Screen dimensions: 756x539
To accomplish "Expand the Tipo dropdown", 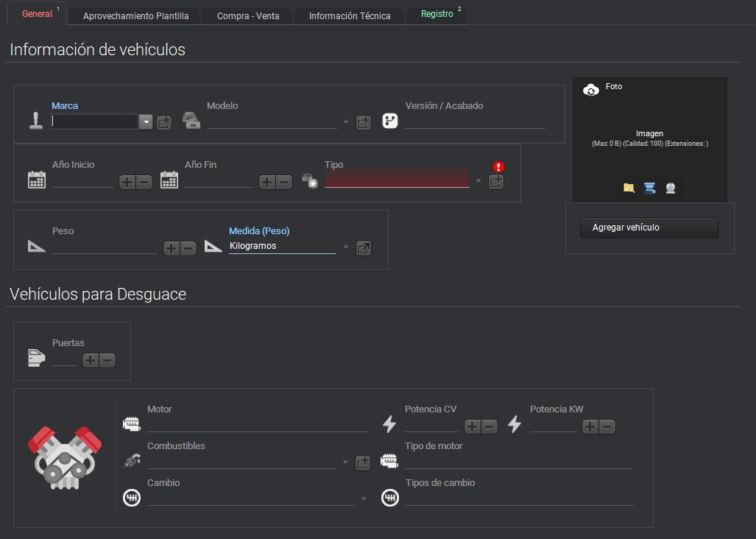I will 478,180.
